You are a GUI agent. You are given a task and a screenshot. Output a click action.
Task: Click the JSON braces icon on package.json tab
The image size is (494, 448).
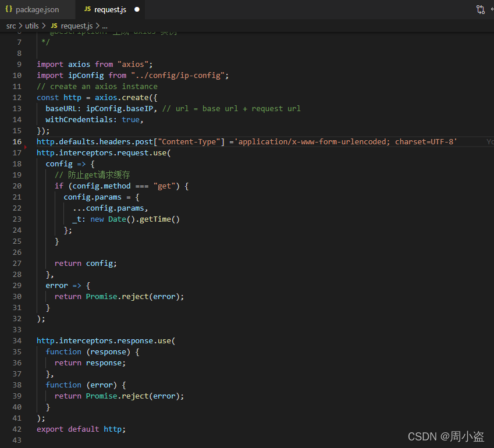9,9
